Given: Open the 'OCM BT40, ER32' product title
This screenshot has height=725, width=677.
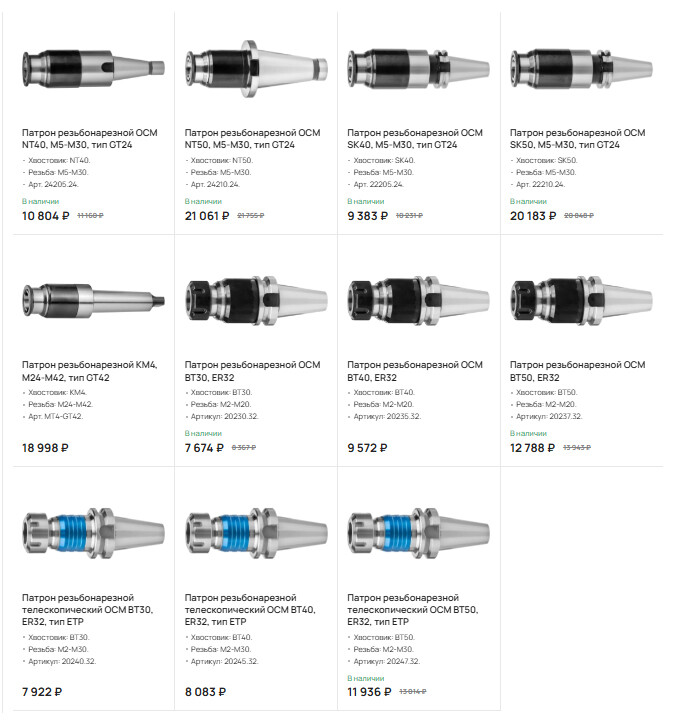Looking at the screenshot, I should tap(415, 371).
